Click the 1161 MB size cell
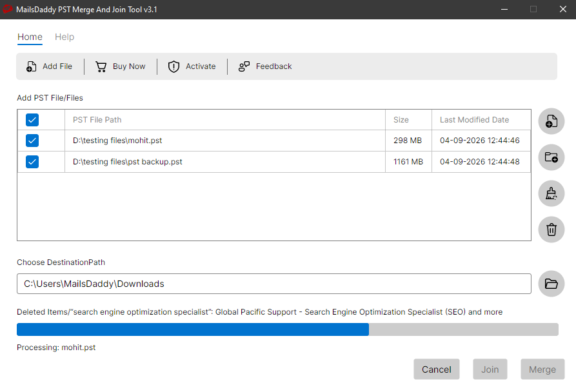The width and height of the screenshot is (576, 392). [x=408, y=162]
